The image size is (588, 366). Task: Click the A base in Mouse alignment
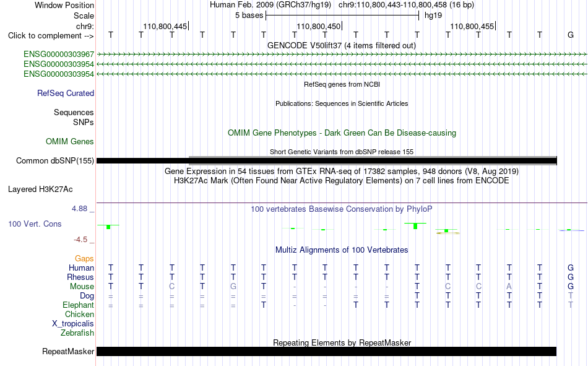click(509, 286)
